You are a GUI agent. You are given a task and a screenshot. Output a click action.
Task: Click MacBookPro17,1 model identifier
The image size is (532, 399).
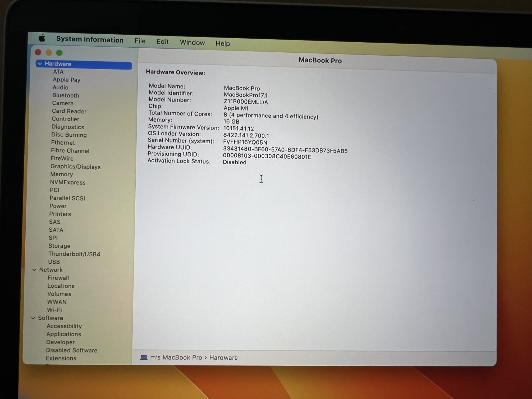point(246,95)
